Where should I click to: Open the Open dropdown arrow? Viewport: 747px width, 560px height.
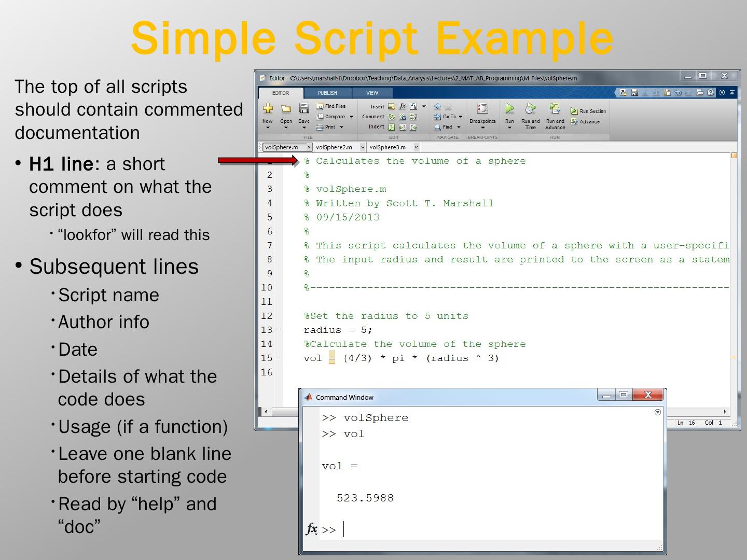tap(286, 128)
